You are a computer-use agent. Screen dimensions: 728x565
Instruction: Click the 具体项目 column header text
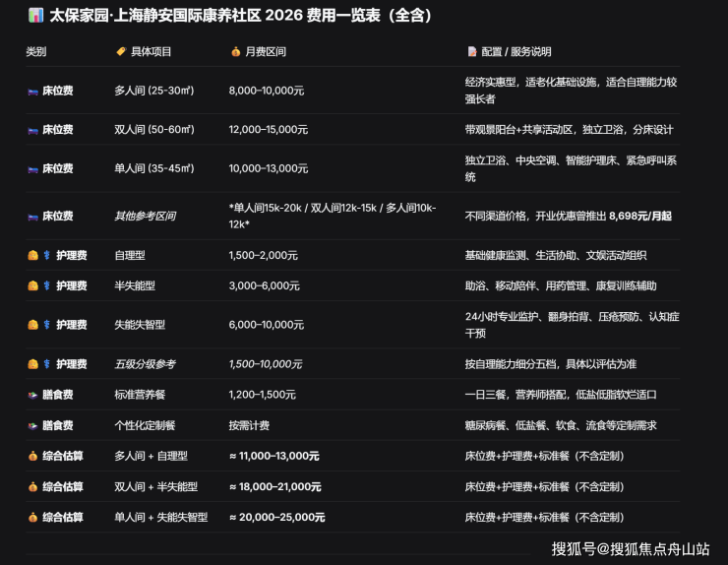click(x=152, y=51)
